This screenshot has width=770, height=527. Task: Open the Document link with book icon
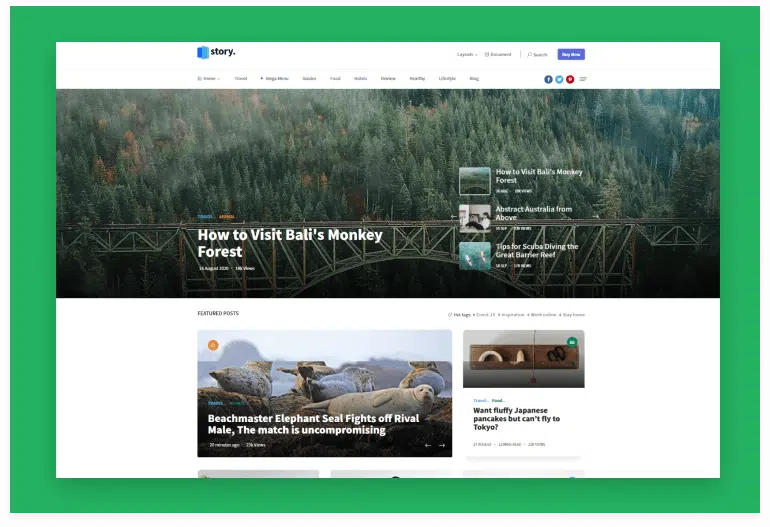(498, 55)
